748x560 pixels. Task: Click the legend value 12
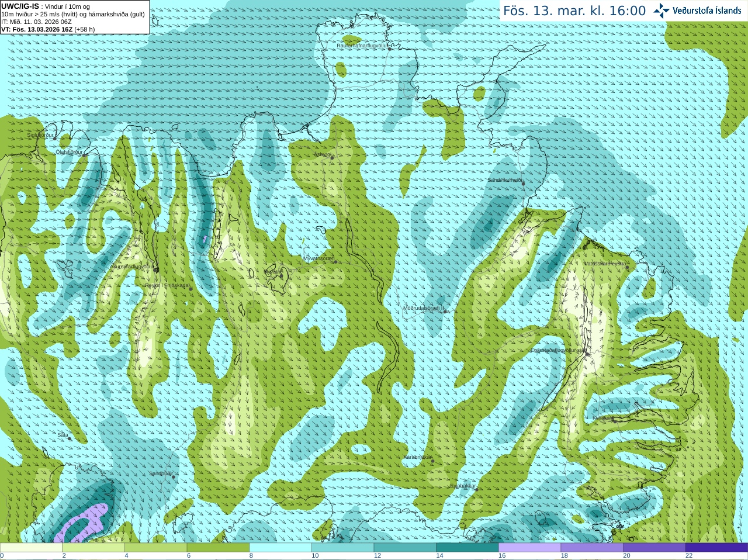tap(378, 556)
